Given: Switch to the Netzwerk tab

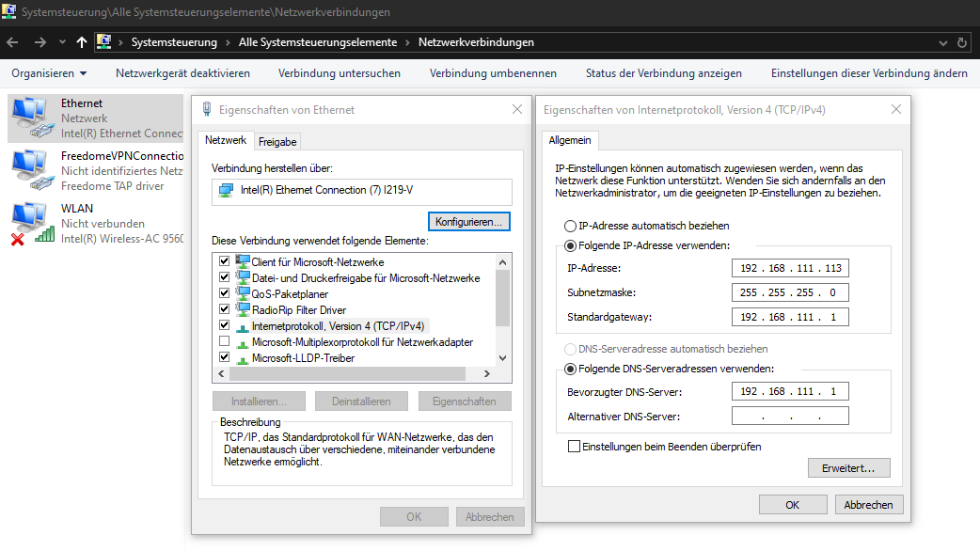Looking at the screenshot, I should click(226, 140).
